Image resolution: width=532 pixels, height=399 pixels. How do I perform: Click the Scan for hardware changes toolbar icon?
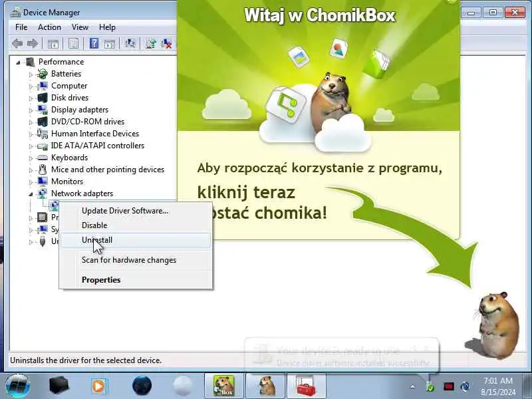[130, 43]
